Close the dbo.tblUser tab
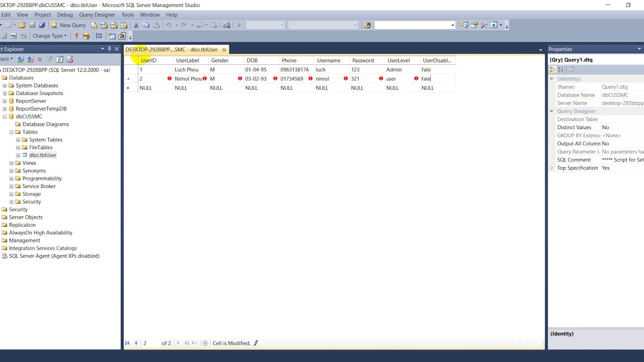 pyautogui.click(x=224, y=50)
